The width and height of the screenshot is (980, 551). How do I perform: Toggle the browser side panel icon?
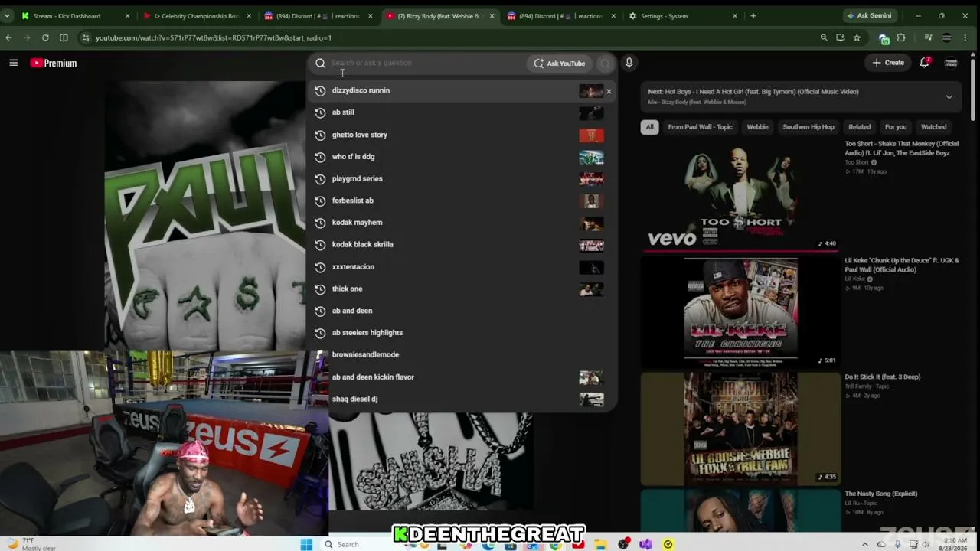(x=64, y=37)
